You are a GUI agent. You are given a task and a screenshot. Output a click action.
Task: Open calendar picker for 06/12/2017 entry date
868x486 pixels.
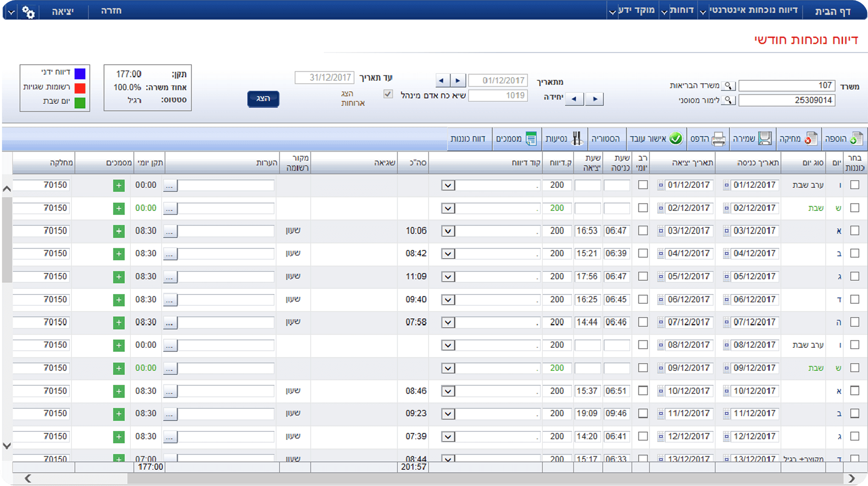[727, 300]
